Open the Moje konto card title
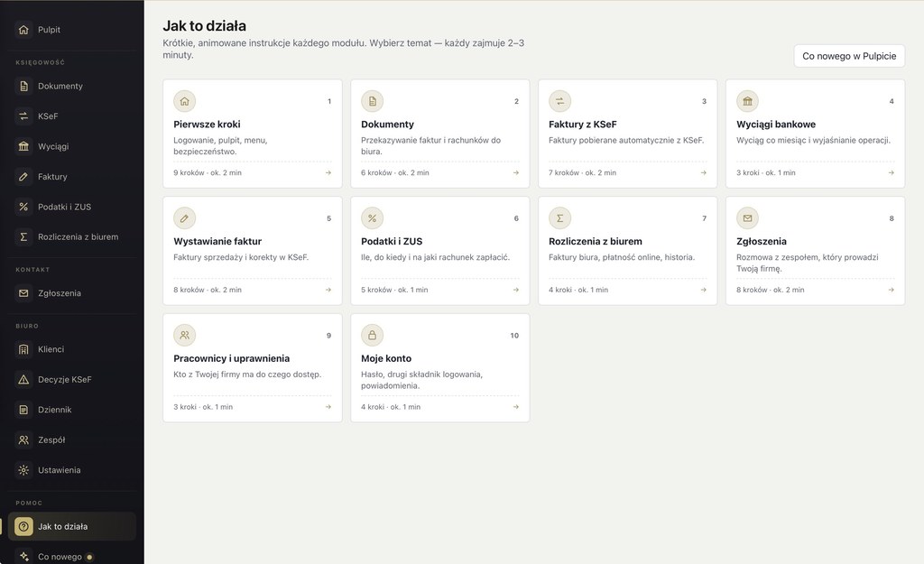This screenshot has width=924, height=564. (x=386, y=358)
